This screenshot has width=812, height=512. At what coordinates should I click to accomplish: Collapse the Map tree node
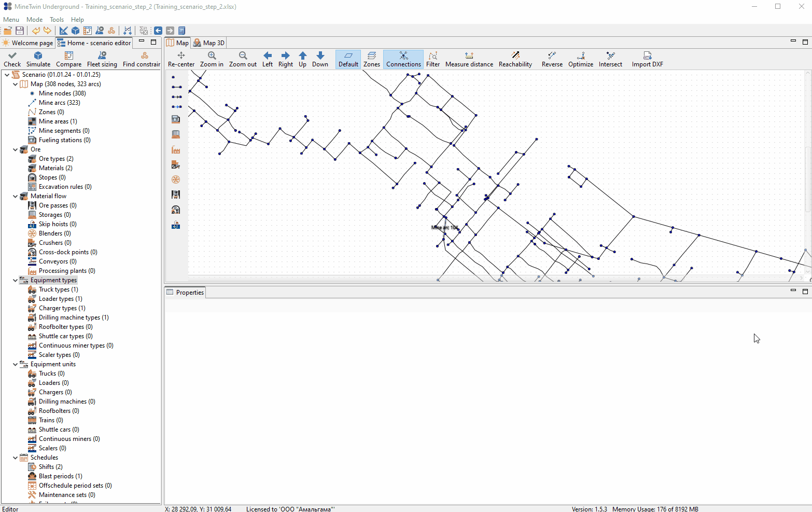click(16, 84)
